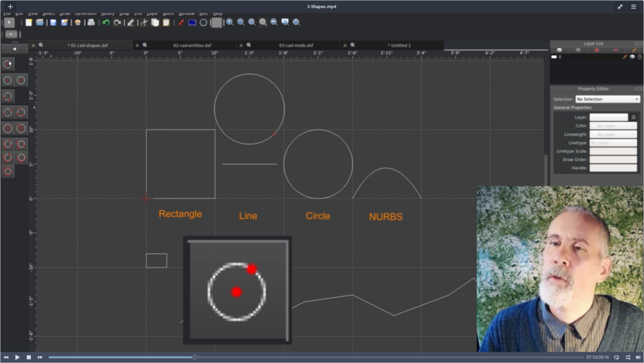Click the back arrow in tool panel

(14, 49)
